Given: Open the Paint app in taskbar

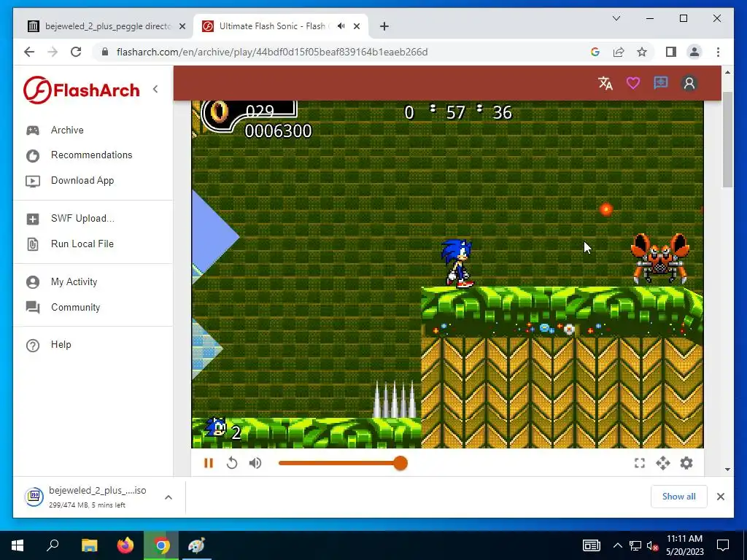Looking at the screenshot, I should [x=197, y=545].
